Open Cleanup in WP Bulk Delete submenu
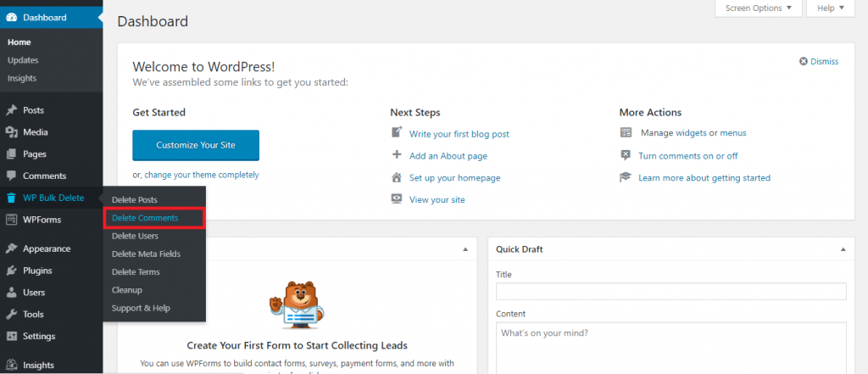 tap(127, 290)
